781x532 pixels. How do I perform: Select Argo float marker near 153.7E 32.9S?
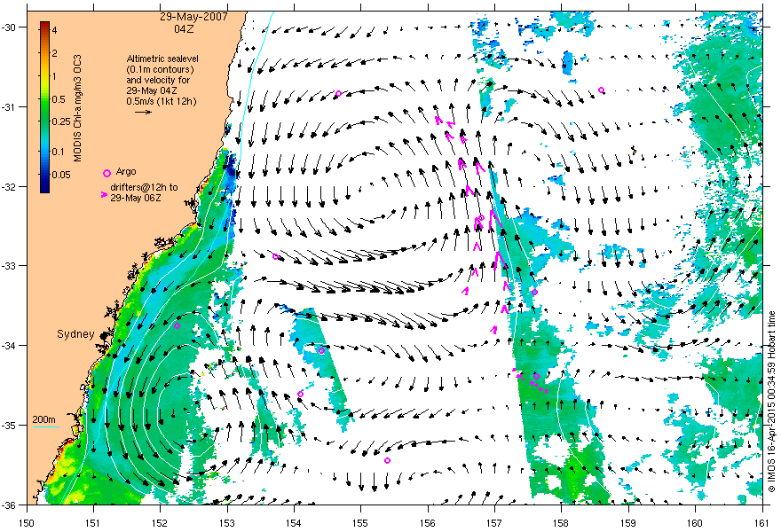point(275,257)
